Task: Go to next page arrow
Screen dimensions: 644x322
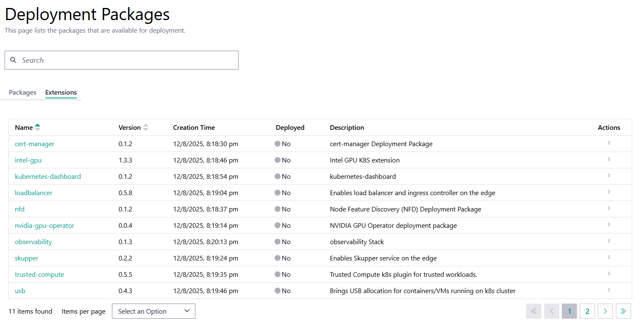Action: [x=605, y=311]
